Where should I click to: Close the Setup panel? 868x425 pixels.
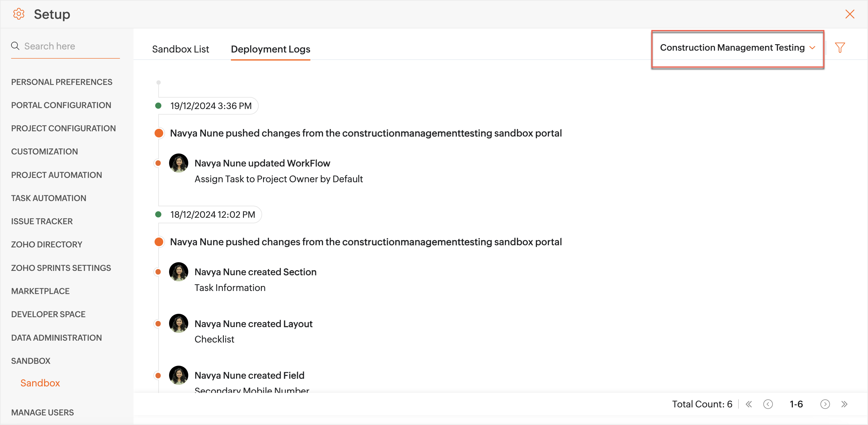pyautogui.click(x=849, y=14)
